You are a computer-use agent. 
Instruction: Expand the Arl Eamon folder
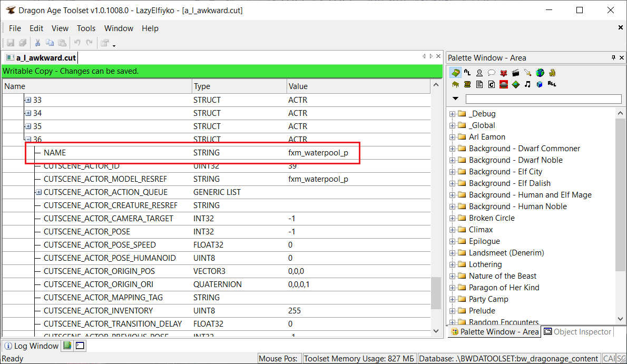tap(452, 137)
